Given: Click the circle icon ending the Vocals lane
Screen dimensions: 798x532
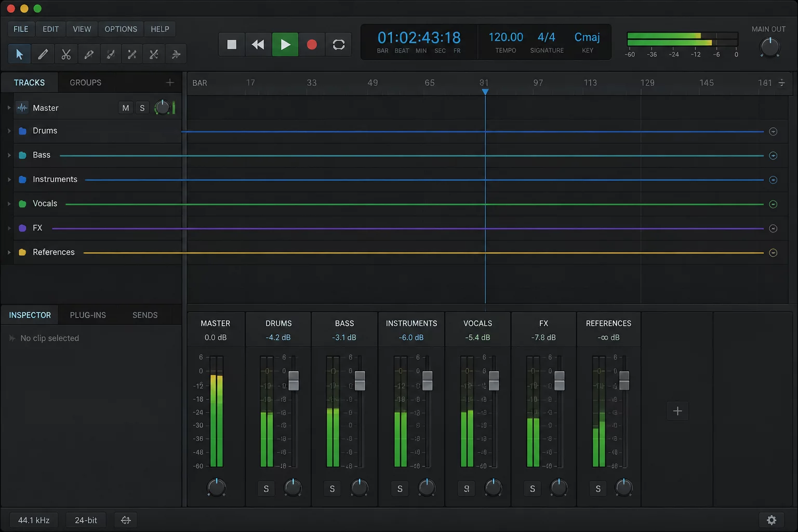Looking at the screenshot, I should (x=773, y=204).
